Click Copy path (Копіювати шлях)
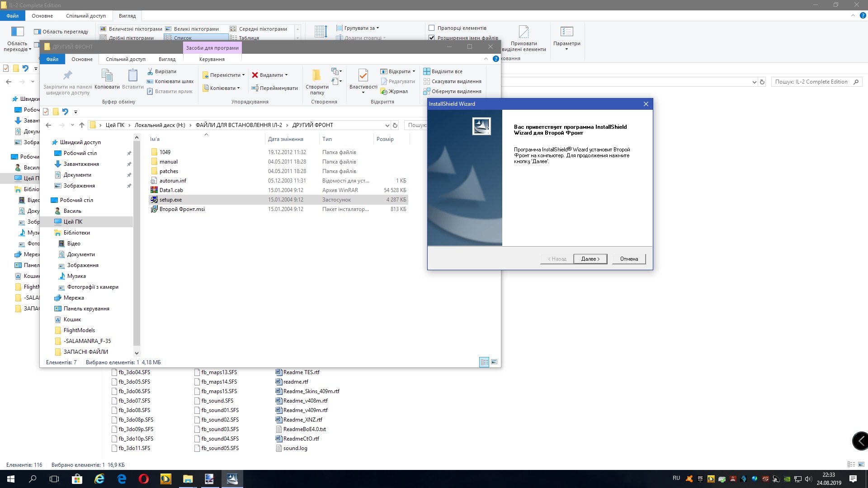 [x=170, y=81]
